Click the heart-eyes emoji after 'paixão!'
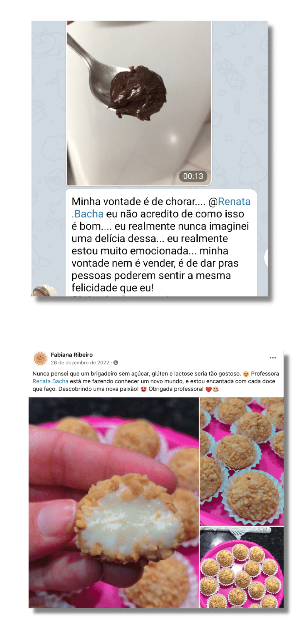The height and width of the screenshot is (644, 301). coord(143,389)
